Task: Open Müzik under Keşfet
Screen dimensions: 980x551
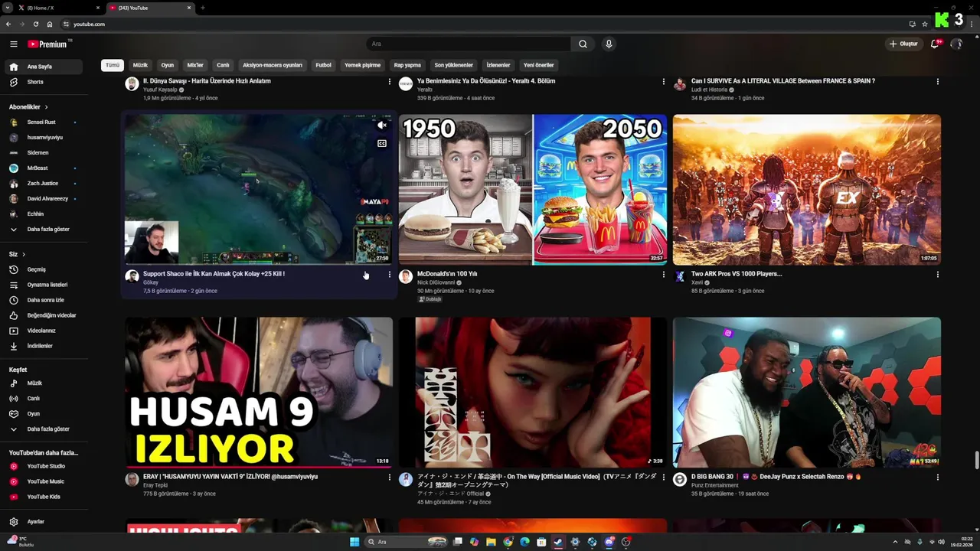Action: (42, 383)
